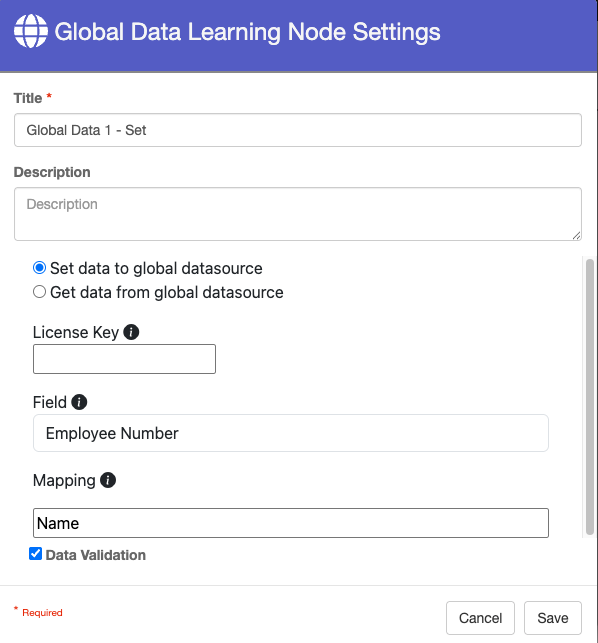The image size is (598, 643).
Task: Select Set data to global datasource radio
Action: pyautogui.click(x=39, y=268)
